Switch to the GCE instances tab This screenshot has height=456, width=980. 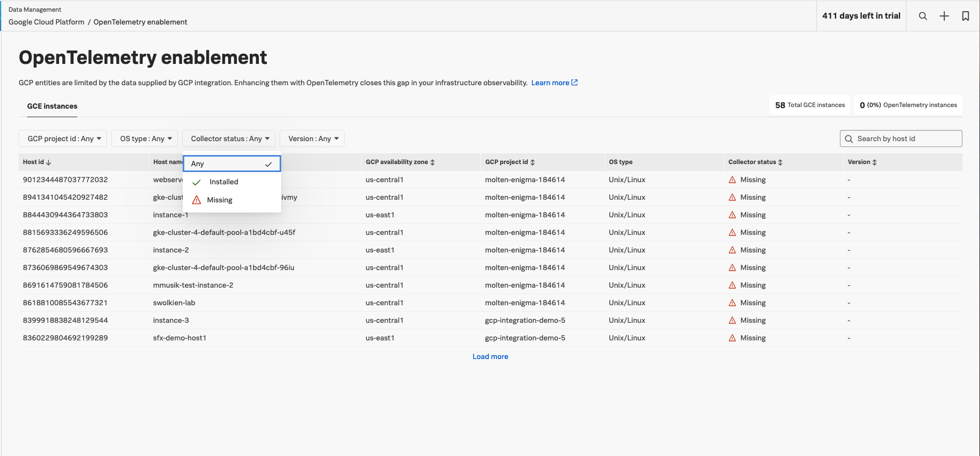pyautogui.click(x=52, y=106)
